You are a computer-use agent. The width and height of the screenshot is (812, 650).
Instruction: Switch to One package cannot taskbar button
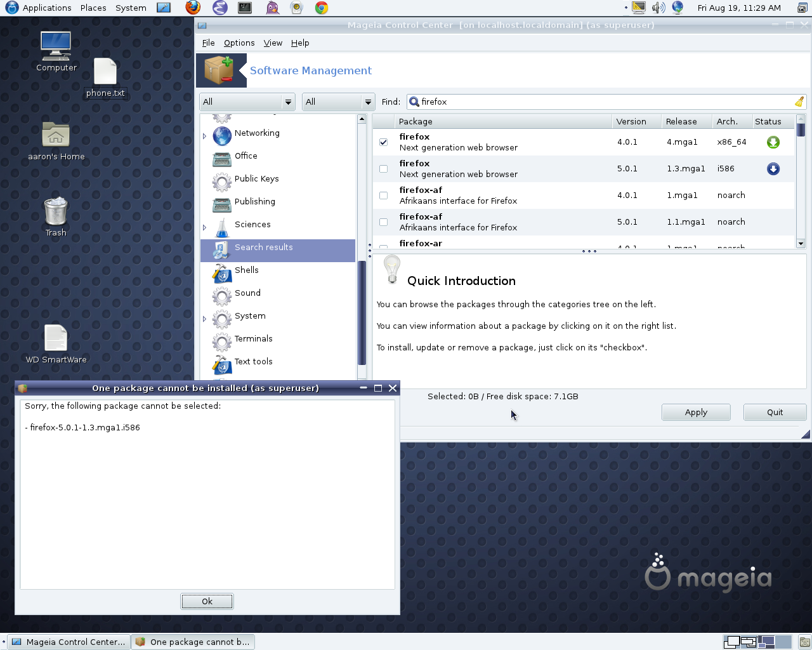point(193,642)
